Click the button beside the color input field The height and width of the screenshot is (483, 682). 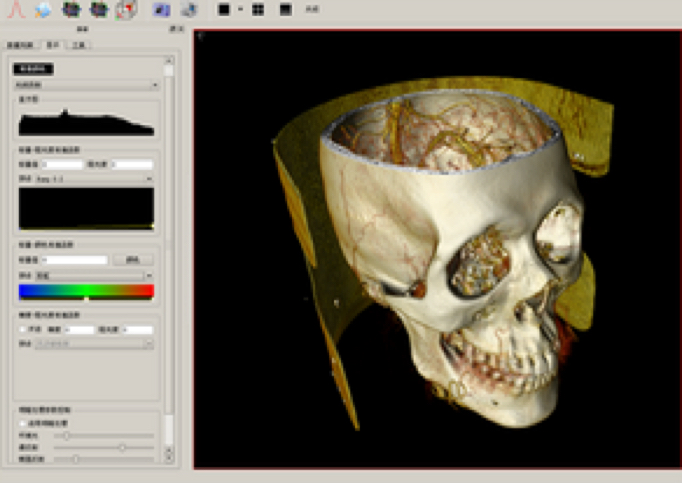click(x=132, y=260)
